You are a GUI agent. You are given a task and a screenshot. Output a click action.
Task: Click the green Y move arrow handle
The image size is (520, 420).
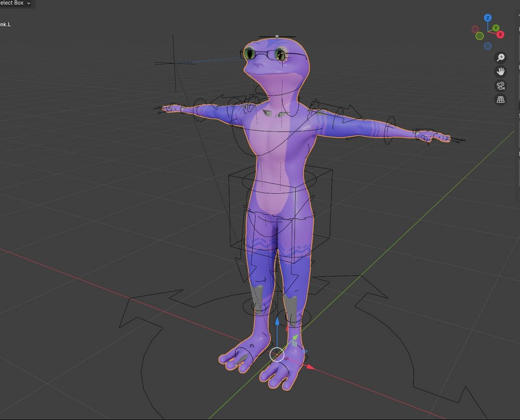click(x=295, y=338)
